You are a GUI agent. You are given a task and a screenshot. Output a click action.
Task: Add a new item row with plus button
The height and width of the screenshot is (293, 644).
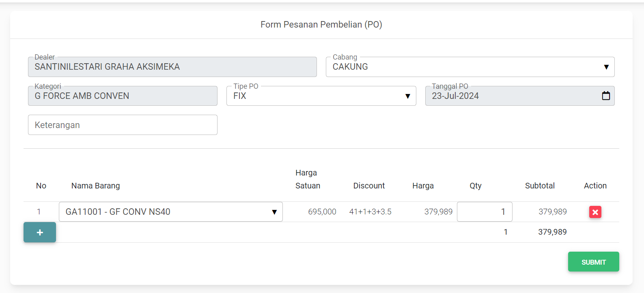pyautogui.click(x=40, y=232)
